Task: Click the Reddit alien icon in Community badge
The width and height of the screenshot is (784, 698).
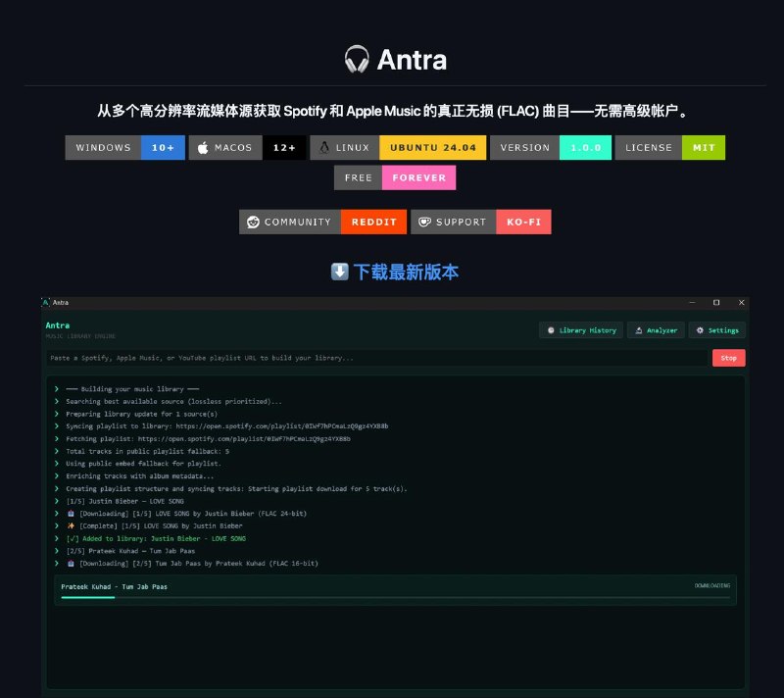Action: pyautogui.click(x=254, y=222)
